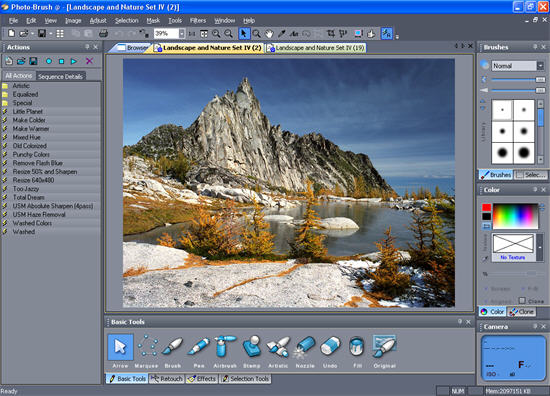Image resolution: width=550 pixels, height=396 pixels.
Task: Pin the Color panel
Action: [535, 189]
